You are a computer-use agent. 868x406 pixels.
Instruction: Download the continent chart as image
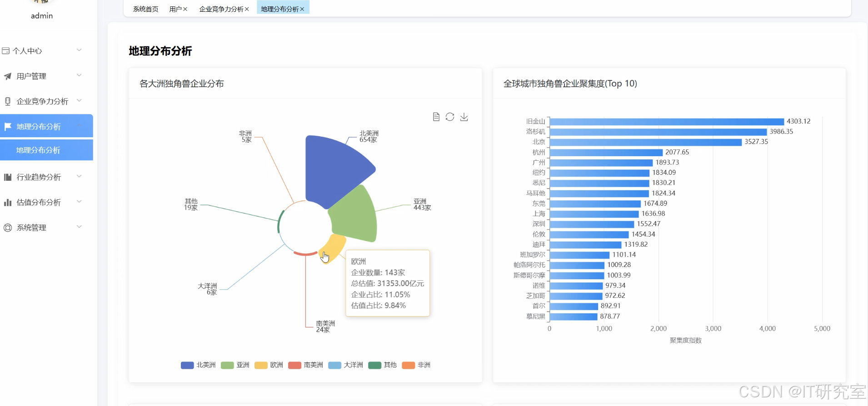point(464,117)
